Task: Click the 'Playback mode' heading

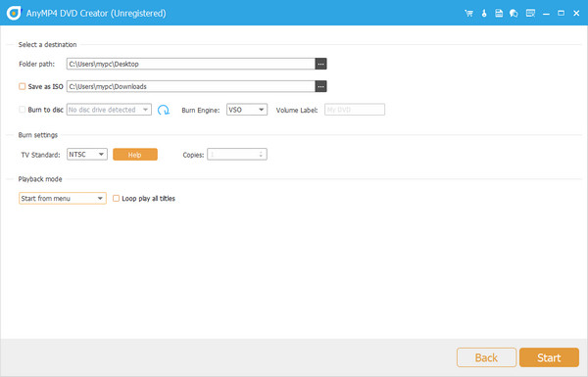Action: pyautogui.click(x=40, y=179)
